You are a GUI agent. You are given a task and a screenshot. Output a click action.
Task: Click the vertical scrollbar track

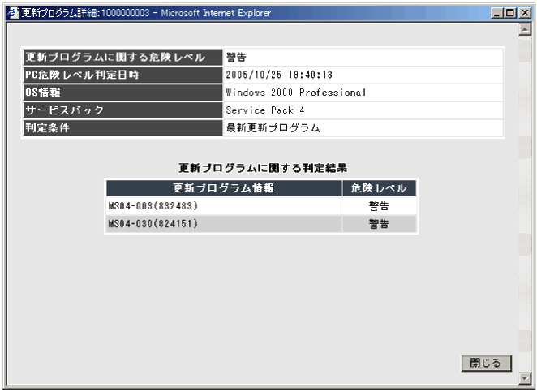pos(525,204)
